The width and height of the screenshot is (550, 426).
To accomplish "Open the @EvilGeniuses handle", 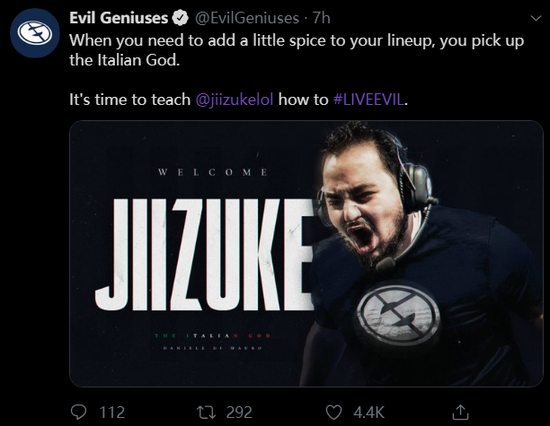I will [x=247, y=18].
